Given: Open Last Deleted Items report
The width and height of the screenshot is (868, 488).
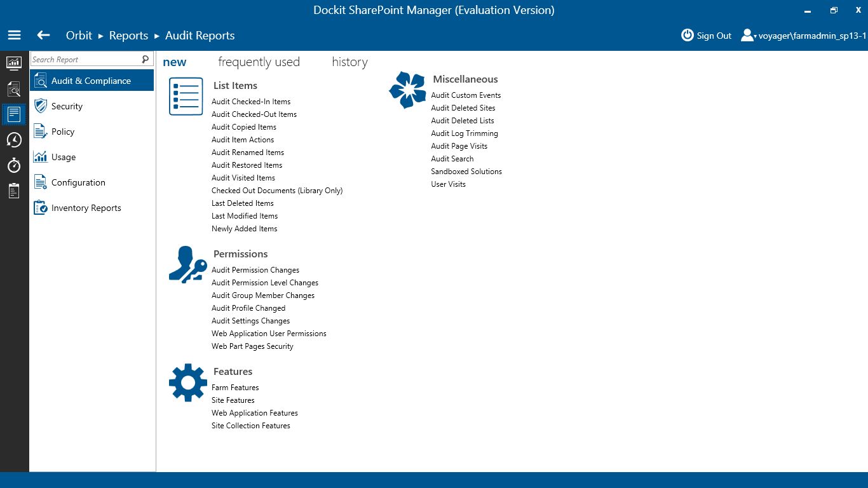Looking at the screenshot, I should point(243,203).
